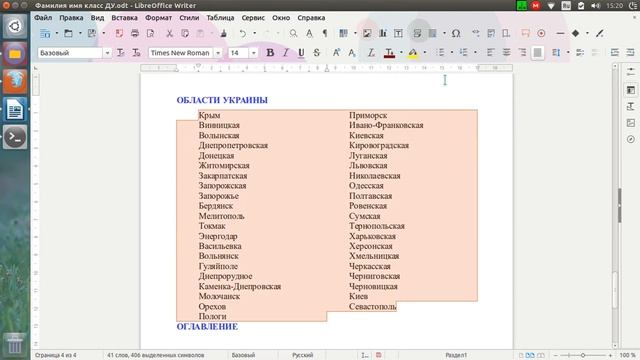
Task: Open insert table dropdown arrow
Action: pos(355,33)
